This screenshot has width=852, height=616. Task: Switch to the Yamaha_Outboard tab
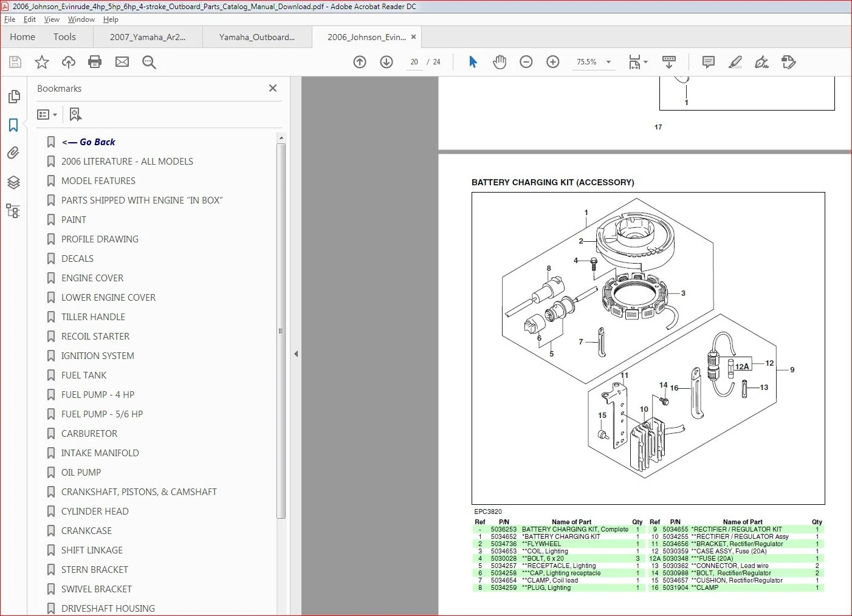pyautogui.click(x=257, y=37)
